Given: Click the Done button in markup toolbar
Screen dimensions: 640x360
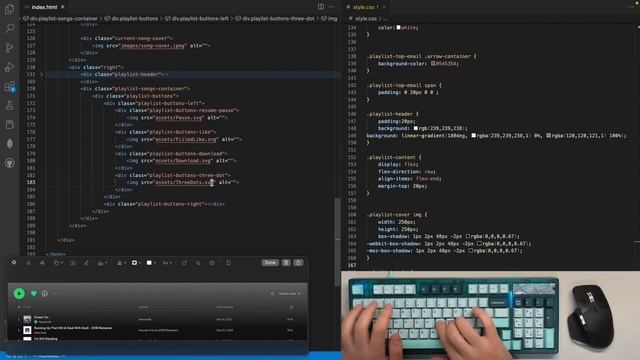Looking at the screenshot, I should [x=270, y=263].
